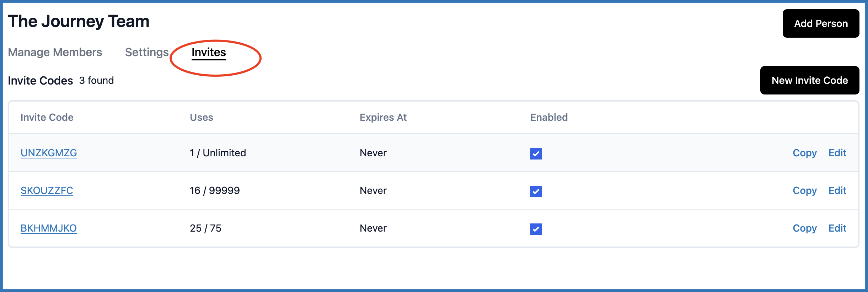Viewport: 868px width, 292px height.
Task: Click the Uses column header
Action: point(201,117)
